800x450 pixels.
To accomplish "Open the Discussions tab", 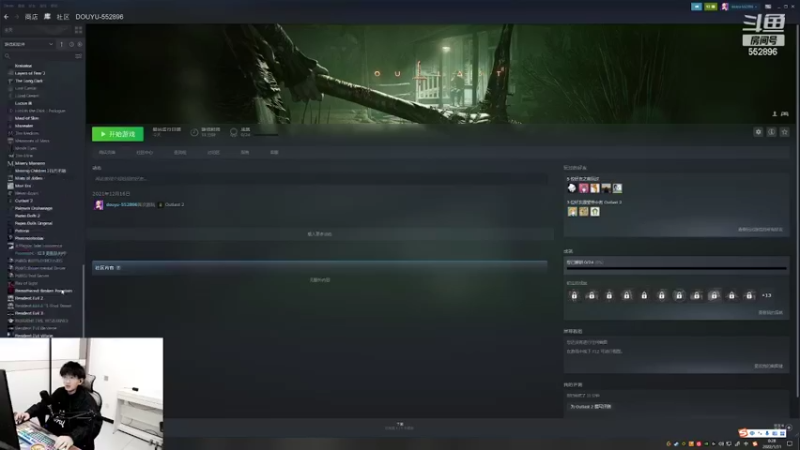I will click(213, 153).
